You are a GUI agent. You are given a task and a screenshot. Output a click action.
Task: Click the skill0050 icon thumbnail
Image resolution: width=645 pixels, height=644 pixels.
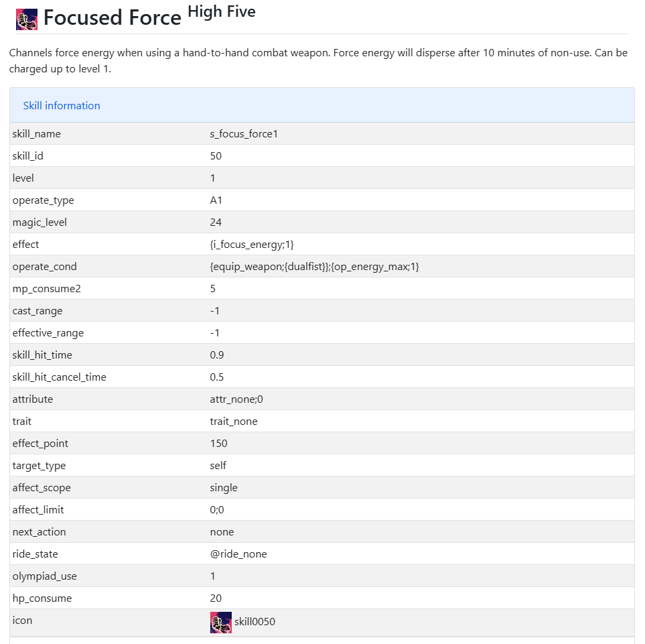tap(221, 622)
